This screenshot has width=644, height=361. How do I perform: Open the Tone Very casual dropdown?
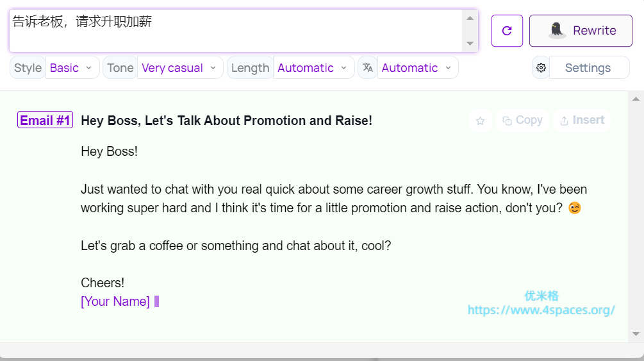pyautogui.click(x=179, y=67)
